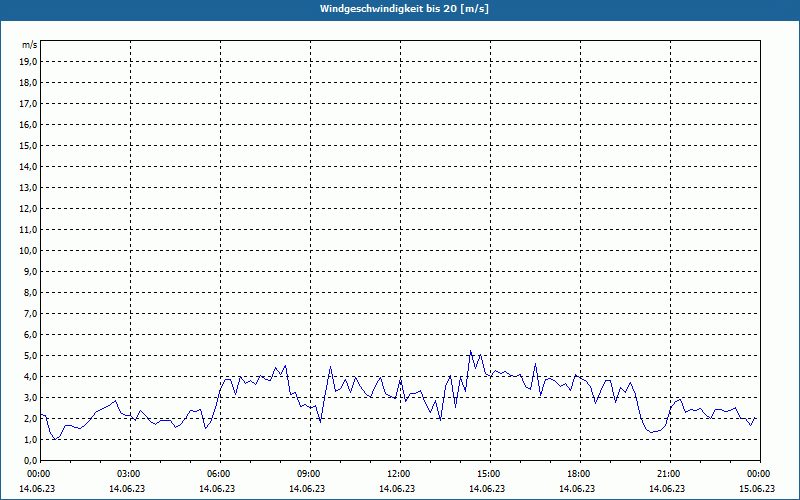
Task: Click the wind speed peak near 14:20
Action: pos(470,351)
